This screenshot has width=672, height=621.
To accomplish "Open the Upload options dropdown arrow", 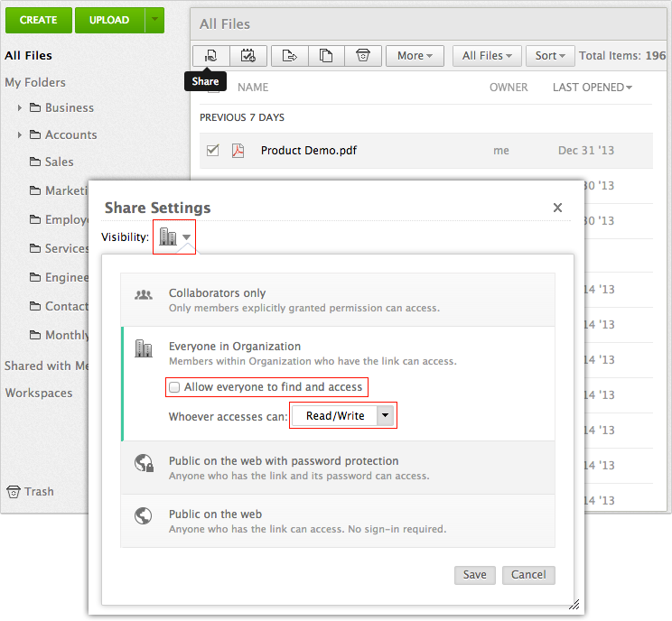I will point(154,20).
